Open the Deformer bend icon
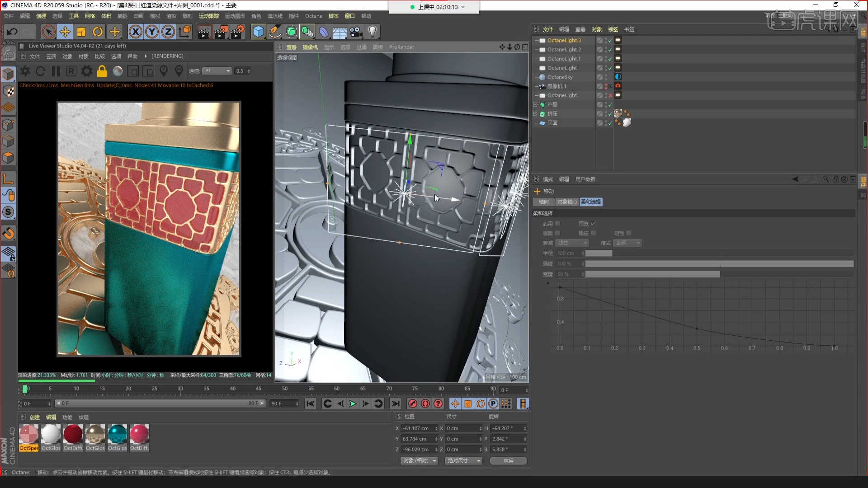 coord(324,32)
